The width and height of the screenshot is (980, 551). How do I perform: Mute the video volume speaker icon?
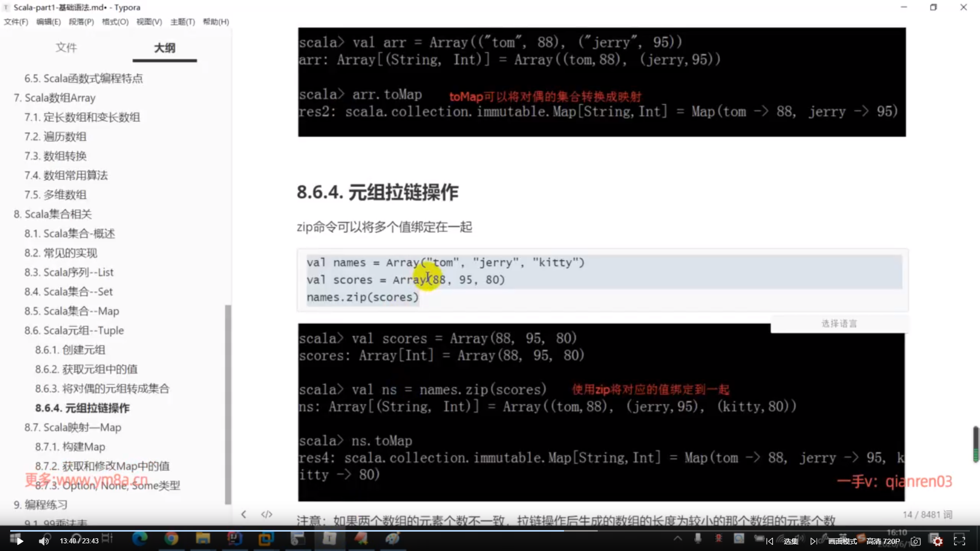[44, 541]
